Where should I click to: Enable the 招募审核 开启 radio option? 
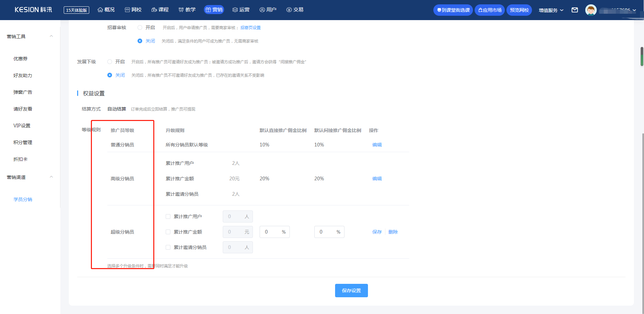coord(140,27)
